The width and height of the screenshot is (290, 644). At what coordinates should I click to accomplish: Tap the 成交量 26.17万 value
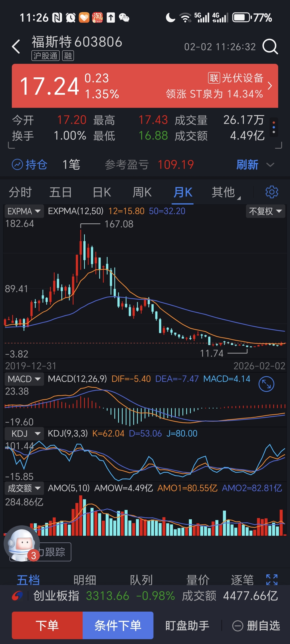(x=244, y=120)
